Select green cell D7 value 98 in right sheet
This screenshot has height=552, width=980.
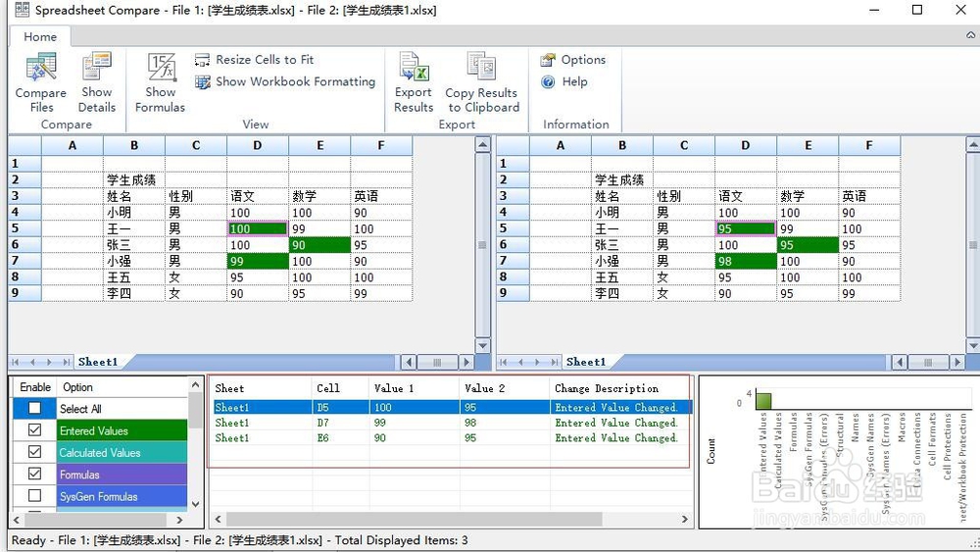(746, 262)
